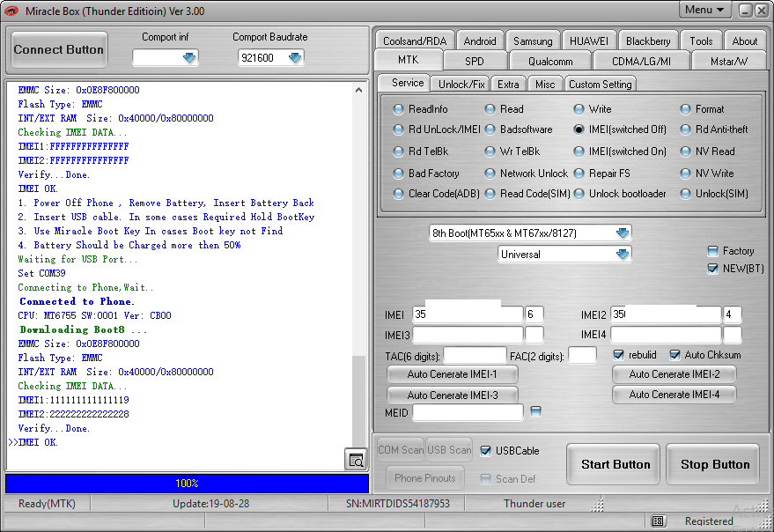Open the Menu dropdown in title bar
Screen dimensions: 774x532
704,10
